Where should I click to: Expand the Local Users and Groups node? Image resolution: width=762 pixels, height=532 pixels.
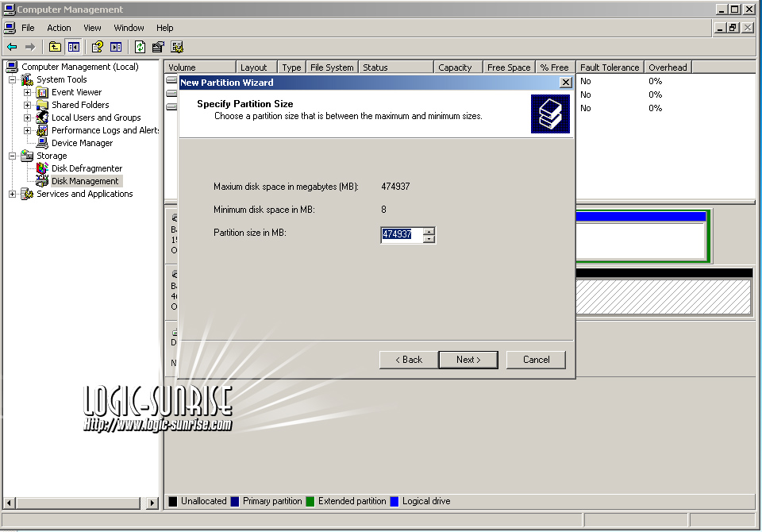(28, 118)
